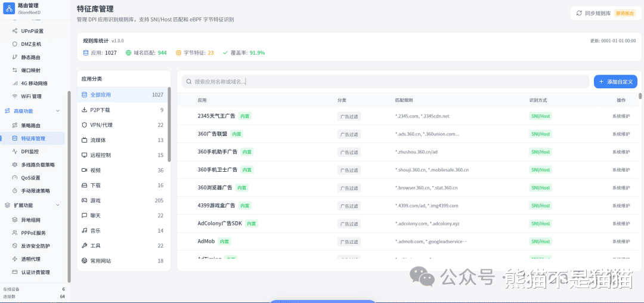Click the 端口映射 arrows icon
Screen dimensions: 644x303
(x=15, y=70)
